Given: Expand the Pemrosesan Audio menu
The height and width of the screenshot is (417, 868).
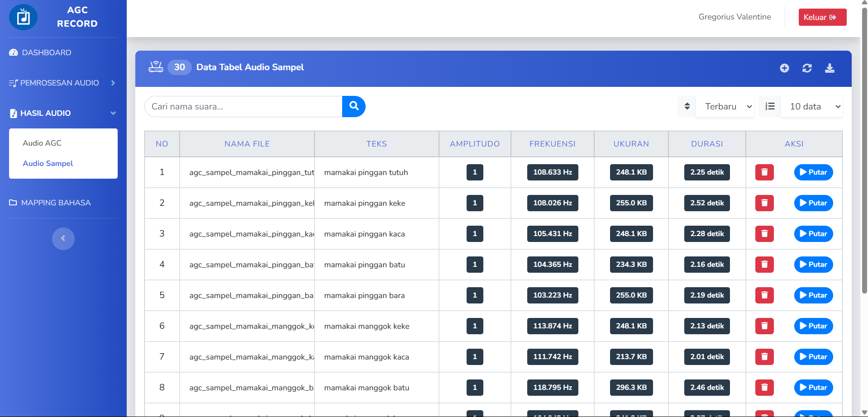Looking at the screenshot, I should click(63, 83).
